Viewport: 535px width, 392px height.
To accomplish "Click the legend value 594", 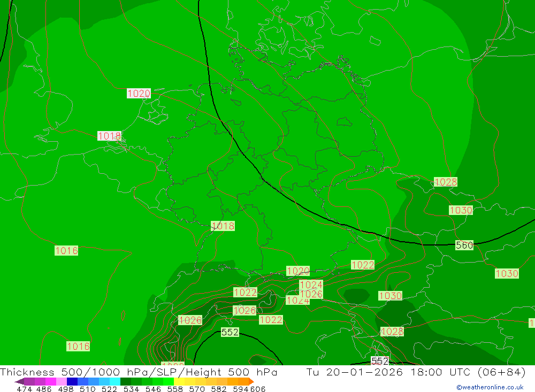I will tap(241, 389).
